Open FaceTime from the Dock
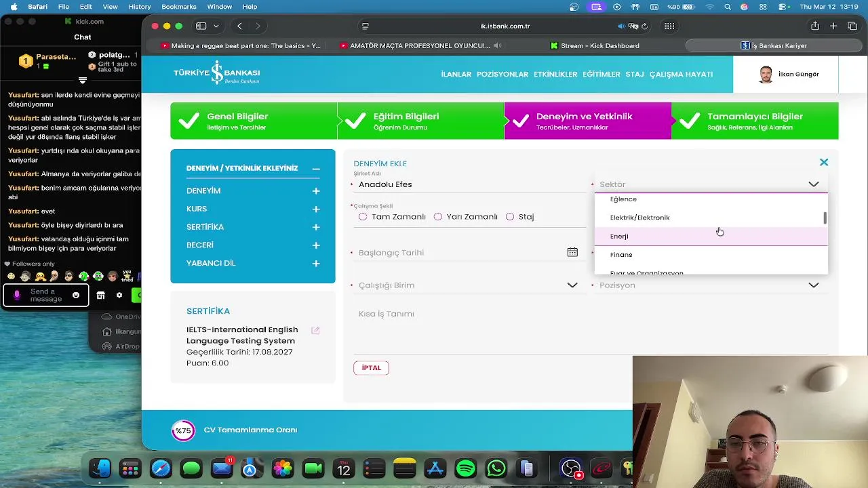This screenshot has width=868, height=488. (313, 468)
